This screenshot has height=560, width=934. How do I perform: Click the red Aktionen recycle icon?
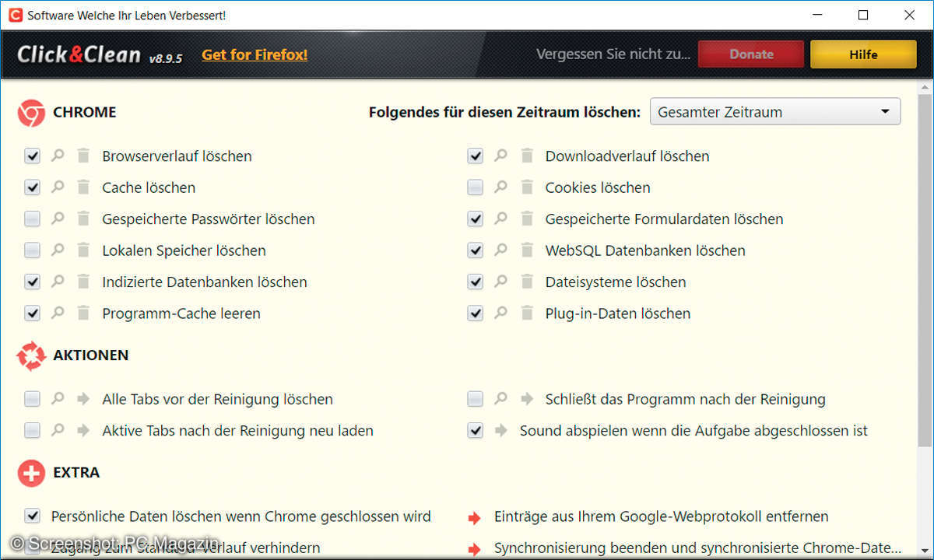click(x=31, y=355)
